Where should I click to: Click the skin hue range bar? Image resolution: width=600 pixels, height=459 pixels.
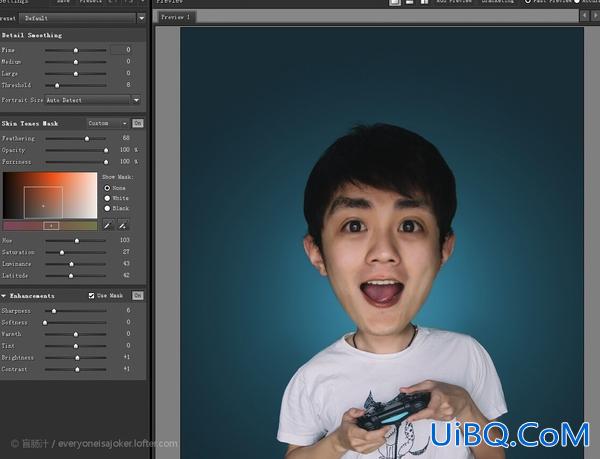click(50, 226)
